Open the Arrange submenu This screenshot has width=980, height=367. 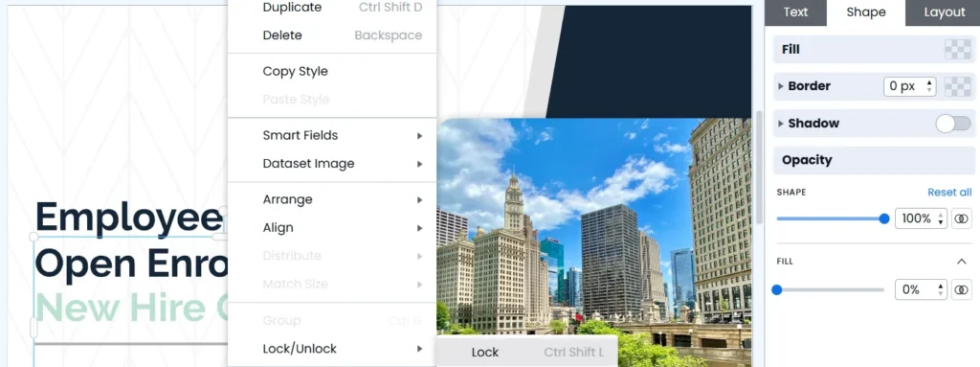pos(332,199)
